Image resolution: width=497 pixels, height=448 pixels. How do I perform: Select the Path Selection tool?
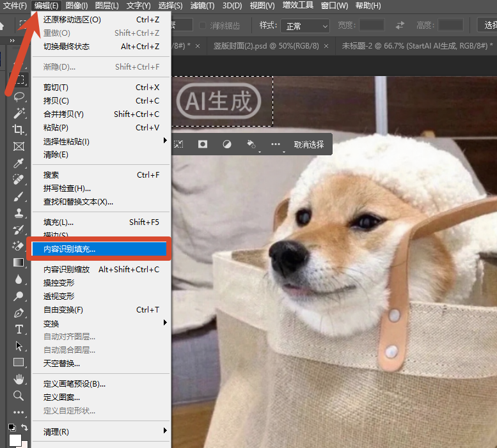point(19,346)
